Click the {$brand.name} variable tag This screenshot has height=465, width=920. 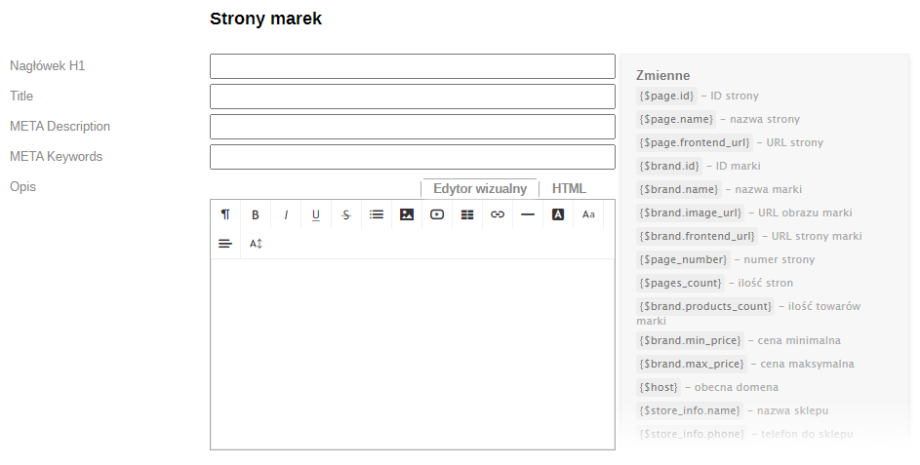tap(679, 189)
